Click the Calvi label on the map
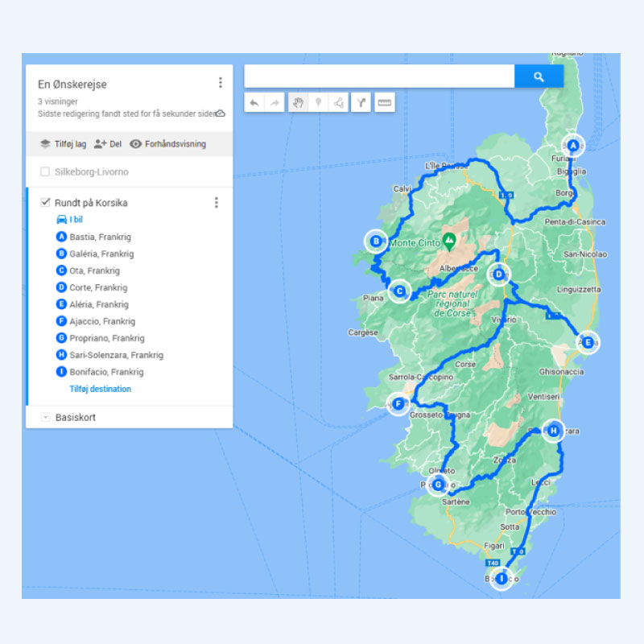Image resolution: width=644 pixels, height=644 pixels. (x=402, y=188)
